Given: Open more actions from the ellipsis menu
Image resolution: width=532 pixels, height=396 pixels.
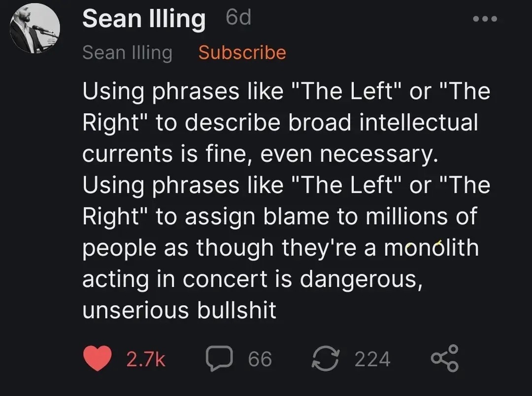Looking at the screenshot, I should tap(485, 19).
